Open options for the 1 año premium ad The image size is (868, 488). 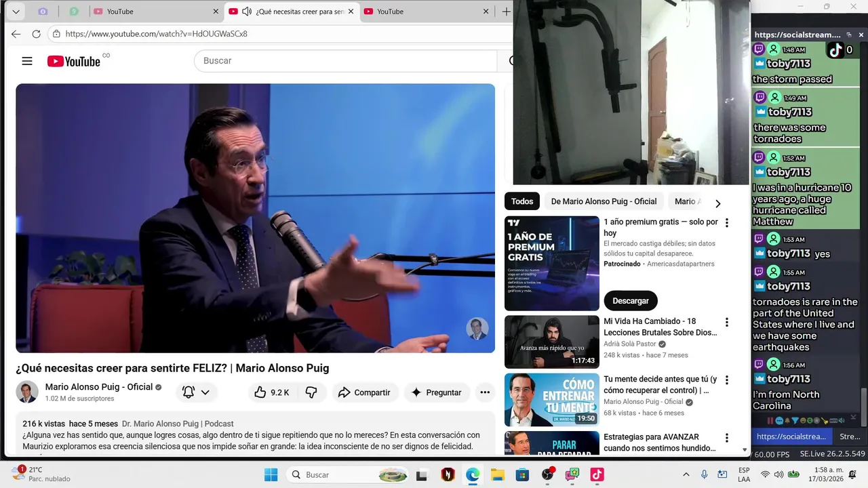click(727, 222)
